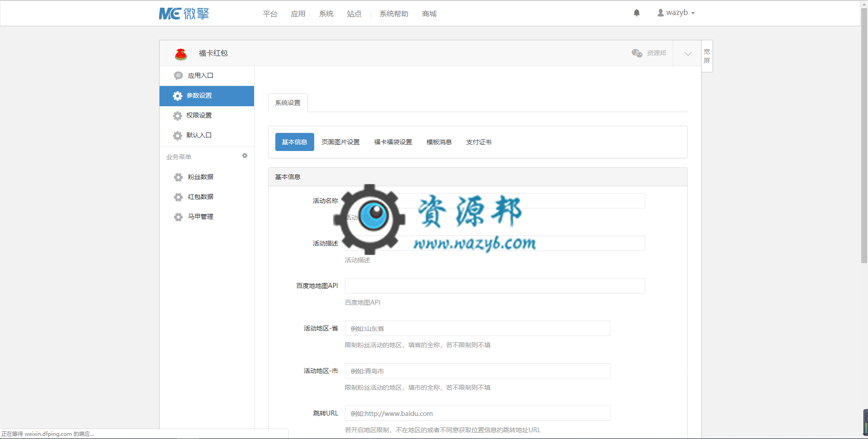
Task: Switch to the 支付证书 tab
Action: [479, 142]
